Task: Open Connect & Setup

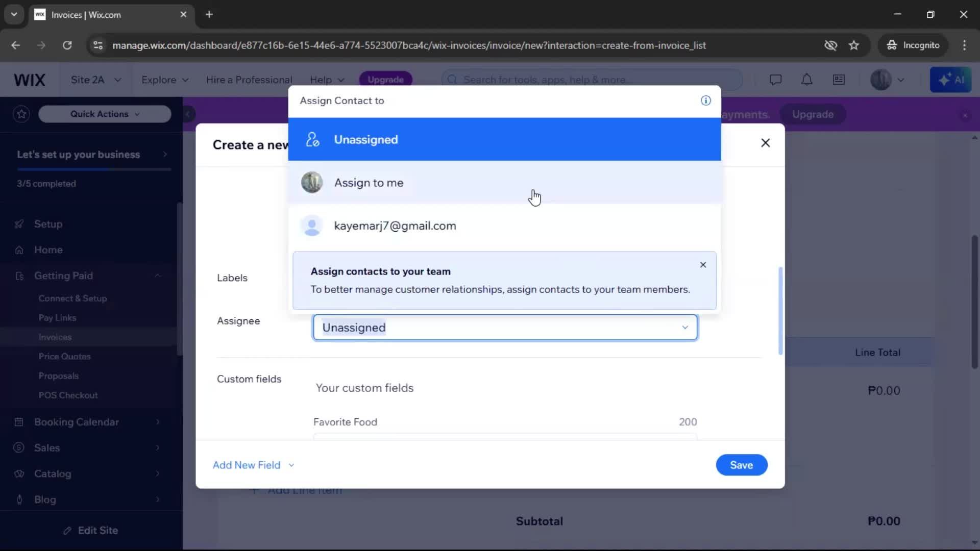Action: coord(72,298)
